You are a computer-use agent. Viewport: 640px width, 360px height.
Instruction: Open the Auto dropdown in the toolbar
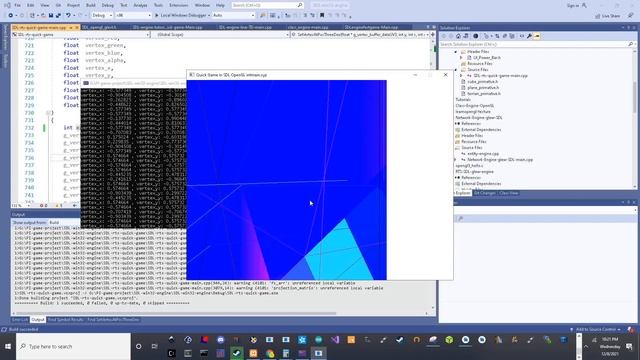[x=233, y=16]
